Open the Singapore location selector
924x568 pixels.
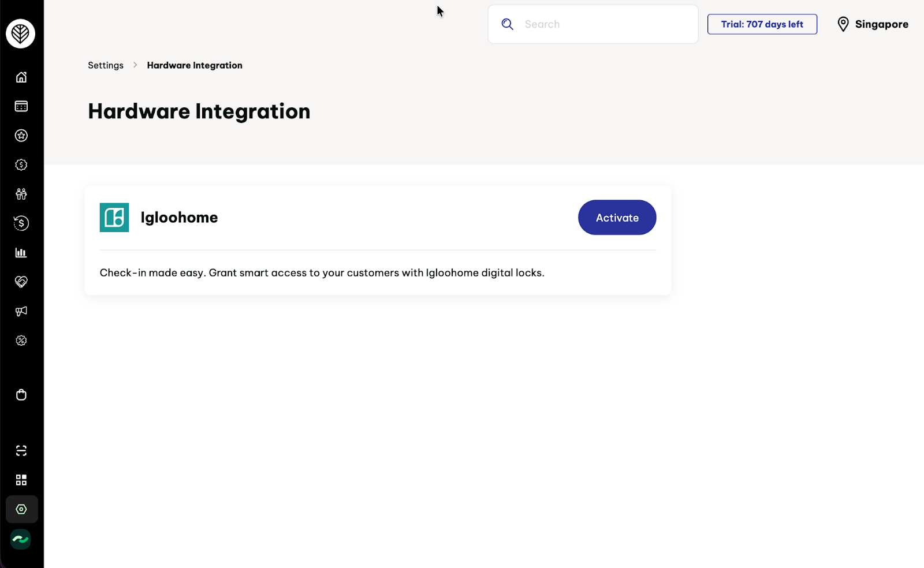873,24
